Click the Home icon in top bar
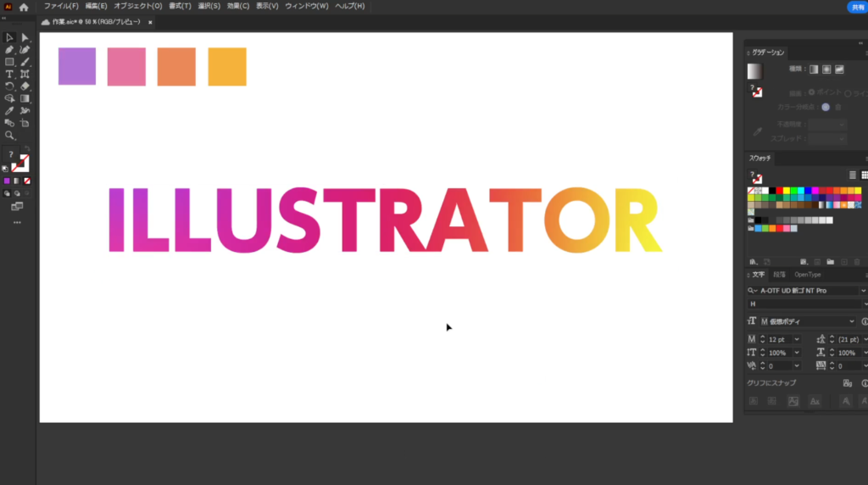The image size is (868, 485). click(24, 7)
